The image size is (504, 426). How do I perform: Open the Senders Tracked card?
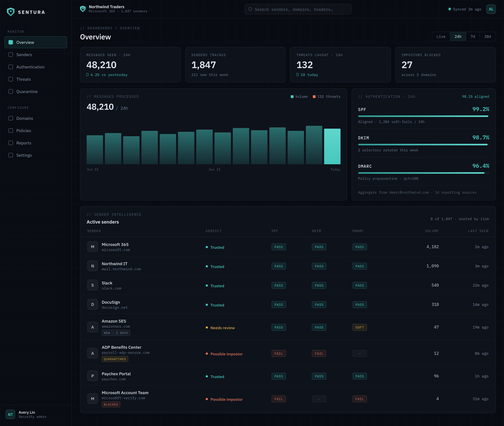[x=235, y=65]
